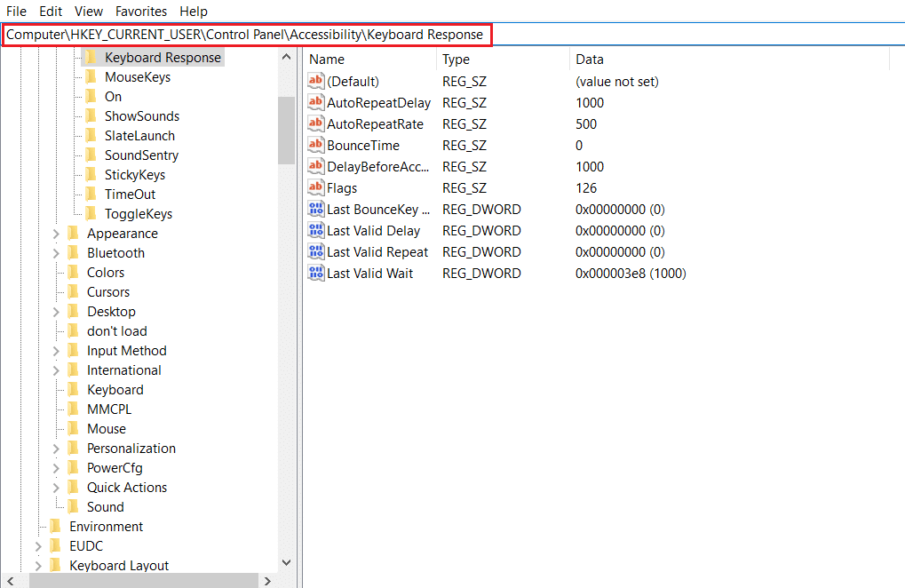Click the AutoRepeatDelay data value 1000
Screen dimensions: 905x588
[590, 103]
